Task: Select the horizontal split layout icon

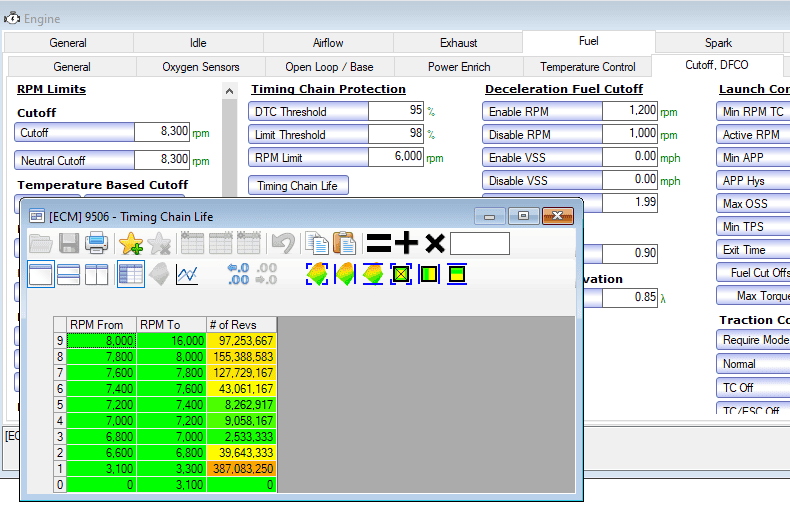Action: point(69,275)
